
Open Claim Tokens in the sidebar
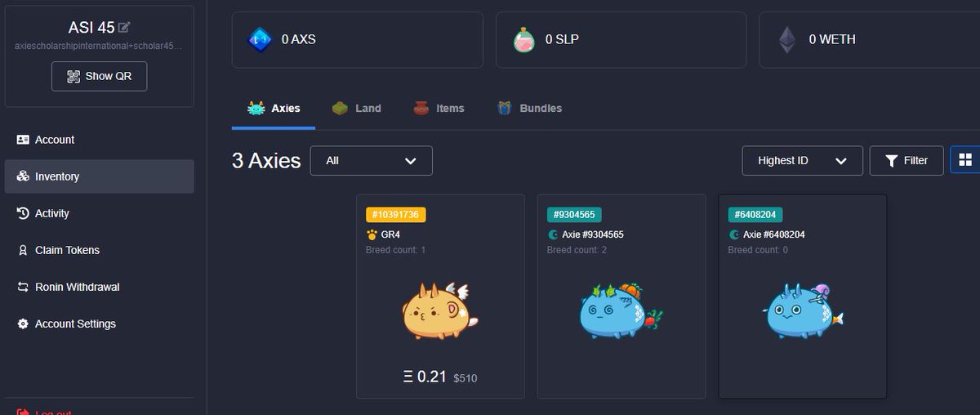tap(100, 250)
